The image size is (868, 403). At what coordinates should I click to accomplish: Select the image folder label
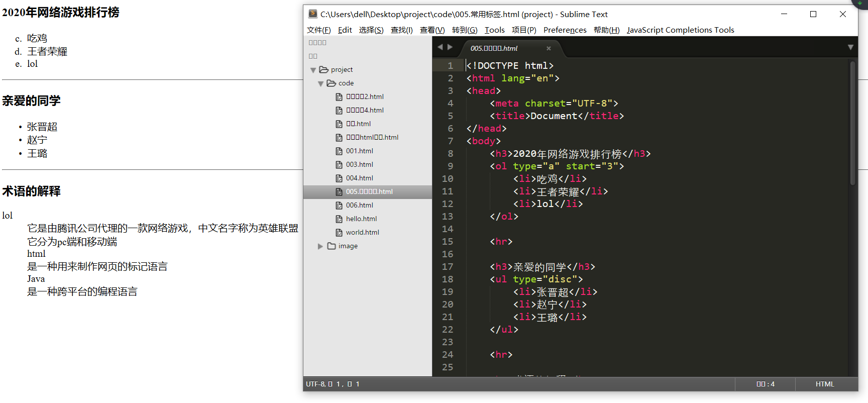[x=348, y=246]
